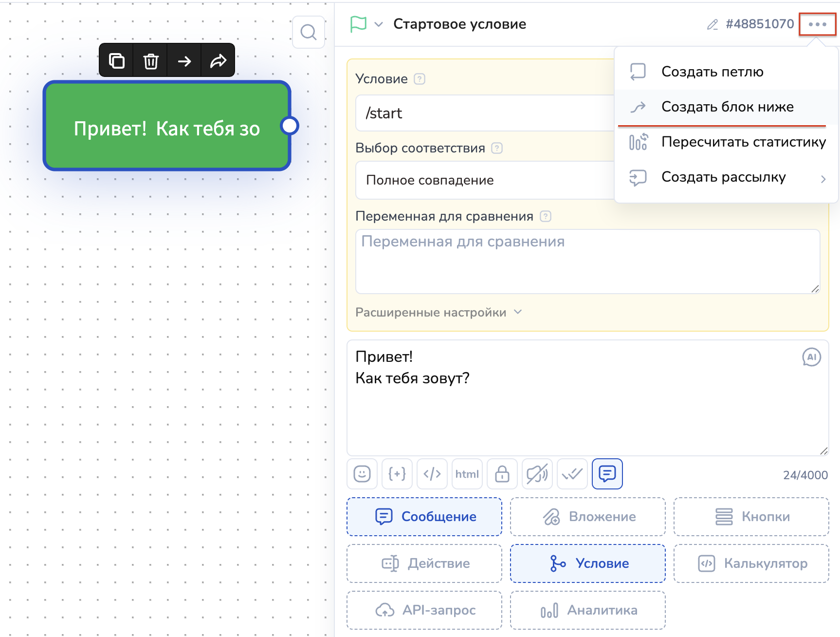The image size is (840, 637).
Task: Choose Пересчитать статистику menu item
Action: tap(743, 142)
